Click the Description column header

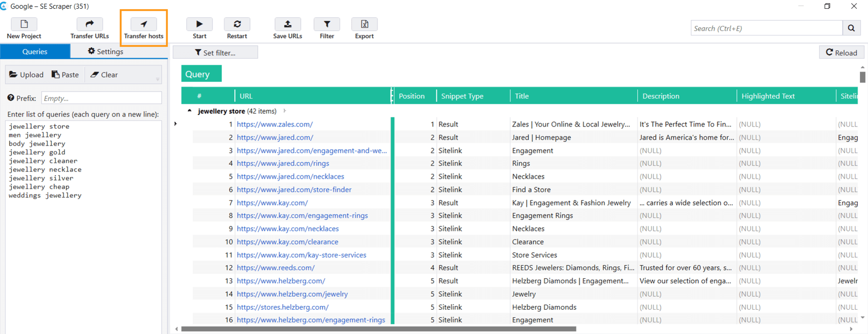coord(687,96)
